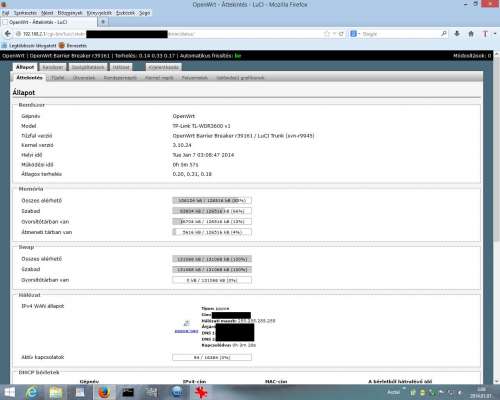Click the Aktív kapcsolatok progress bar
Image resolution: width=500 pixels, height=400 pixels.
(212, 357)
